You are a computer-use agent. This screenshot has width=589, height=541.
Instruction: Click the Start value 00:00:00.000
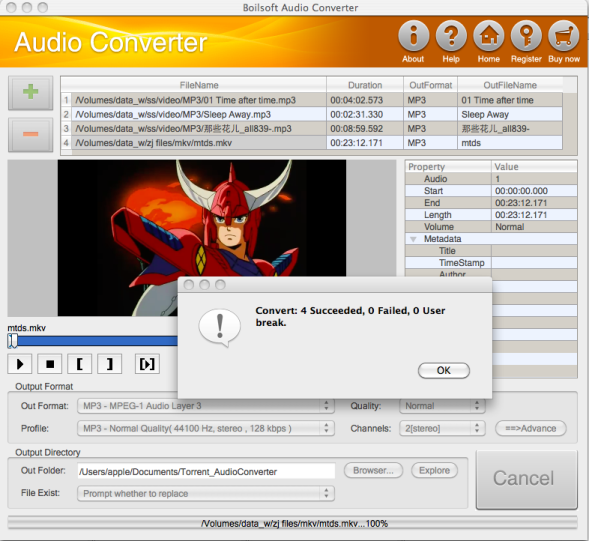[x=534, y=191]
